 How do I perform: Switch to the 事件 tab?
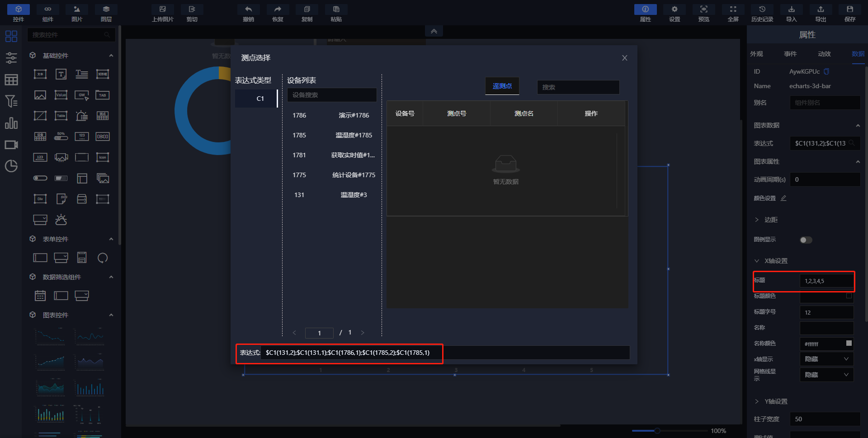point(790,54)
